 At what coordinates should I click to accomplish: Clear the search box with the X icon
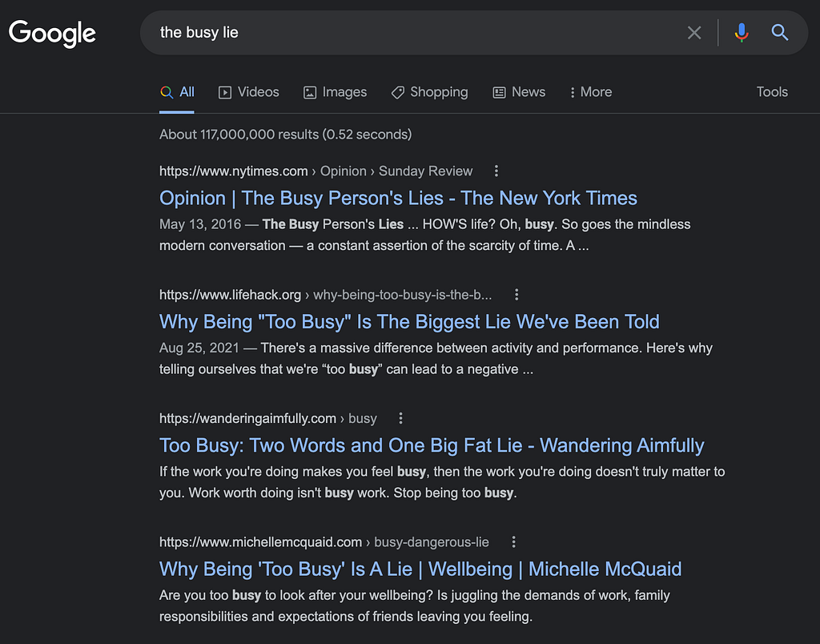tap(694, 33)
